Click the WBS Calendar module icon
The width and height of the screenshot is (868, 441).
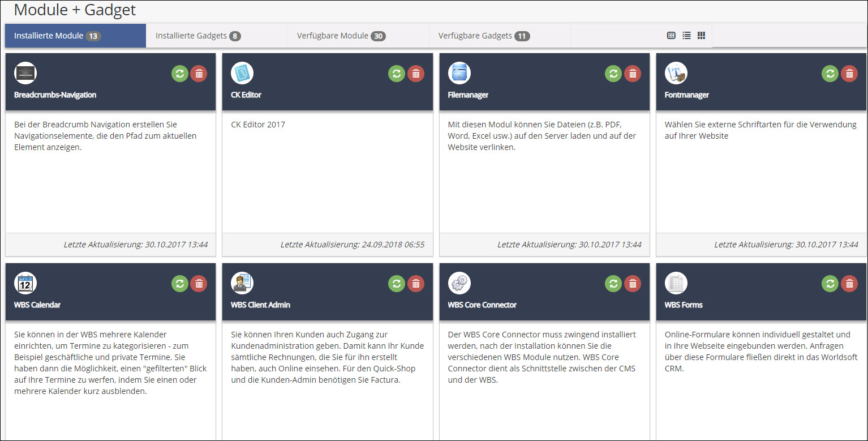click(x=25, y=283)
